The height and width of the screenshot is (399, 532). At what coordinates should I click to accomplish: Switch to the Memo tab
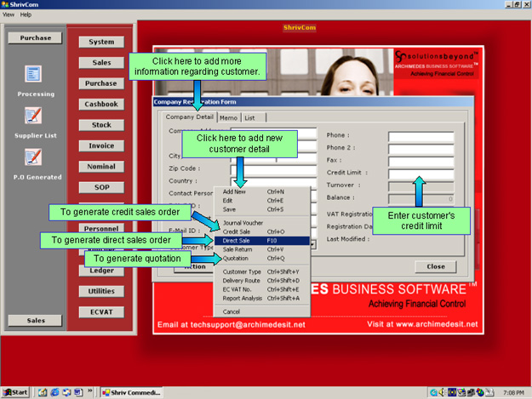(x=228, y=117)
